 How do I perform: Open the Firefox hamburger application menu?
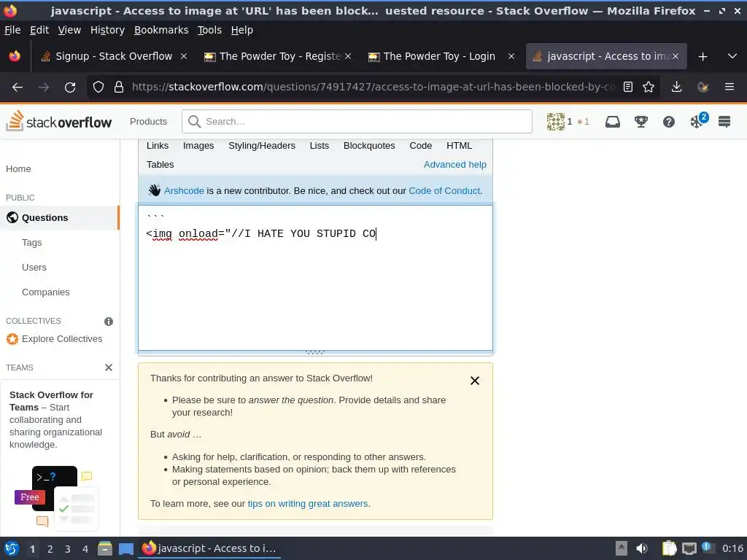coord(729,87)
